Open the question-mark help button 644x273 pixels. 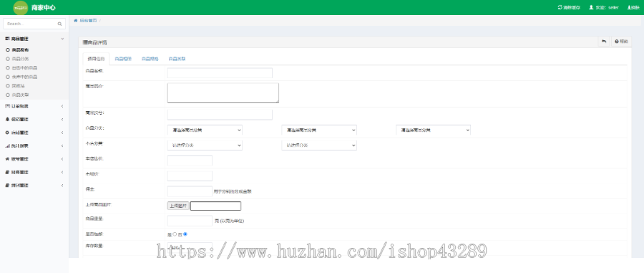(x=621, y=42)
